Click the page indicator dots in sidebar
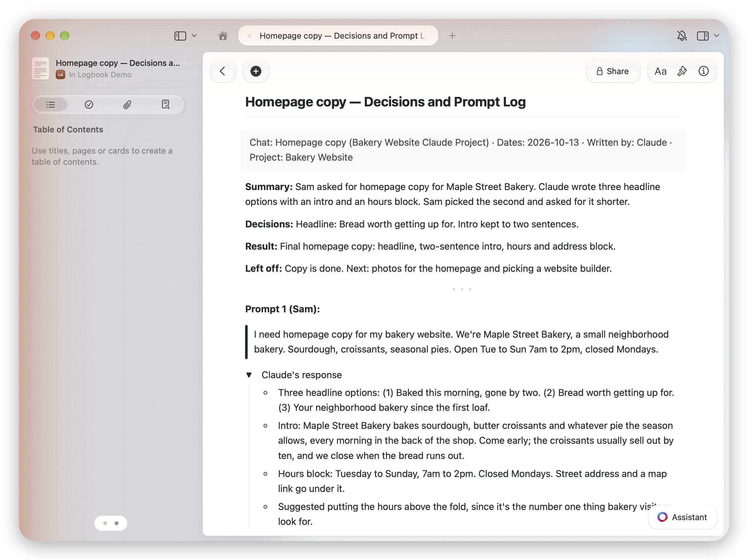This screenshot has height=560, width=748. 111,523
